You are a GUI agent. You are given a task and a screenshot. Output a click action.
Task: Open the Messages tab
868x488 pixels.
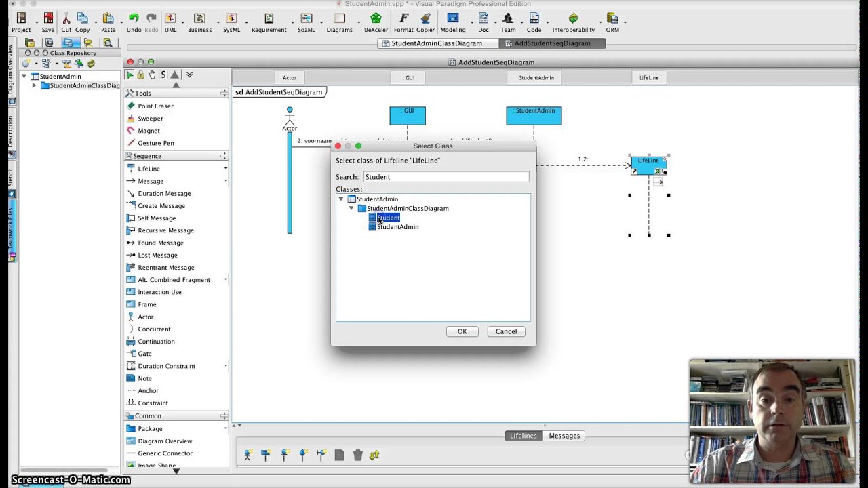[564, 436]
